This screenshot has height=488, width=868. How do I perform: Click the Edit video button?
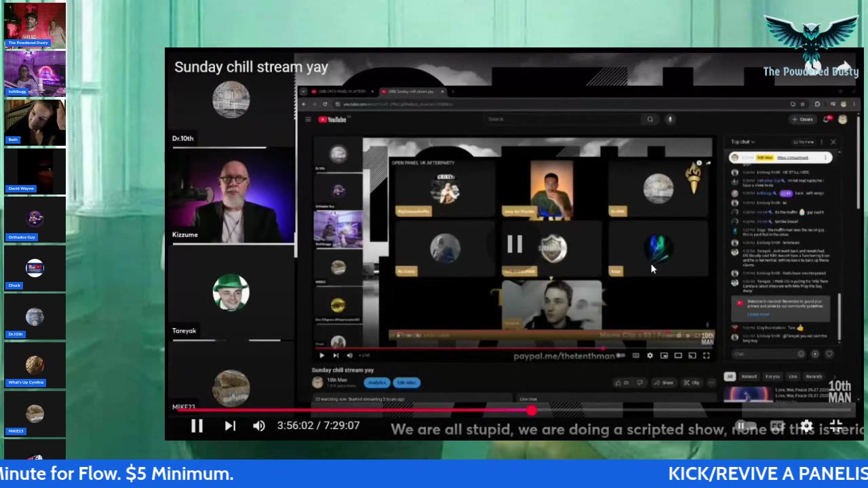click(406, 382)
